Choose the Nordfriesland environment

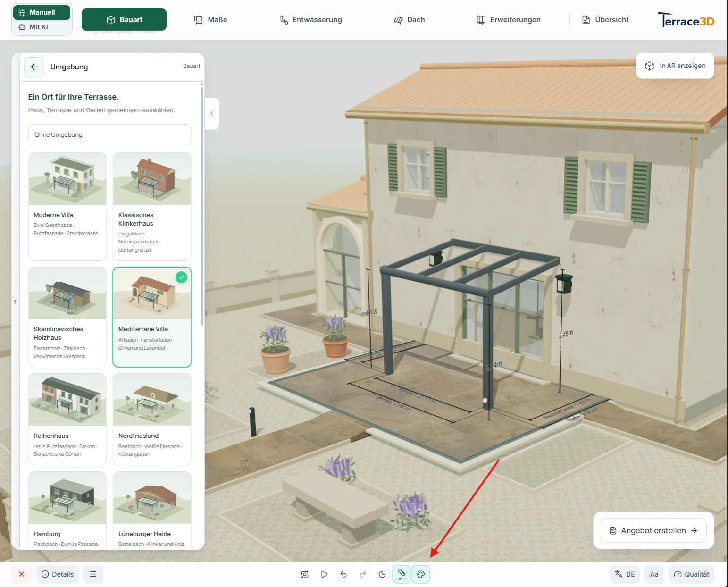point(152,419)
